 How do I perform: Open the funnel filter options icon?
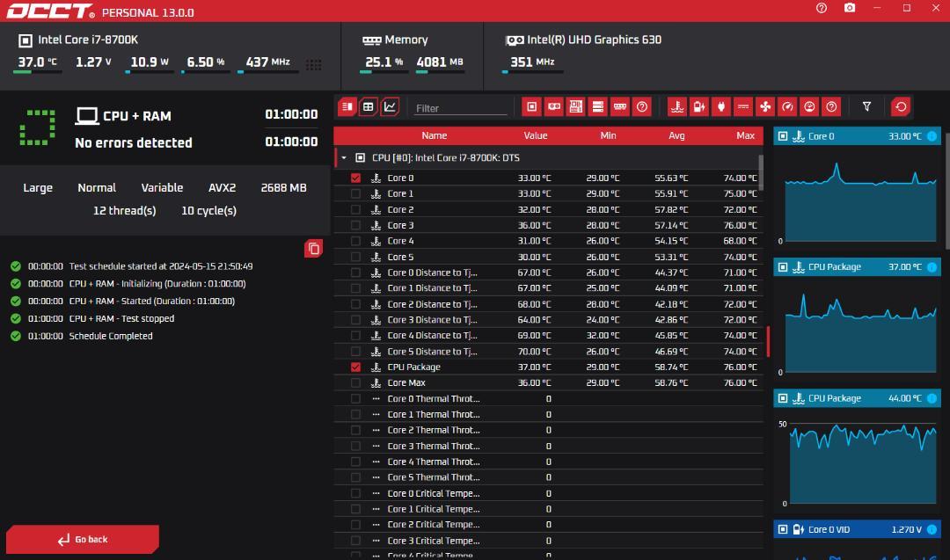867,107
